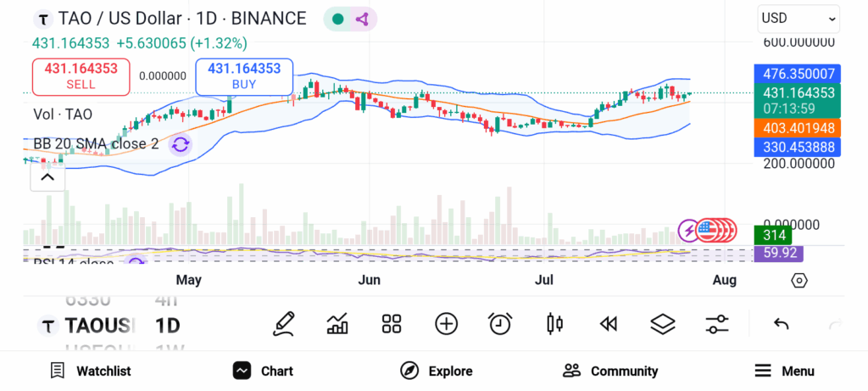
Task: Open the USD currency dropdown
Action: pyautogui.click(x=798, y=19)
